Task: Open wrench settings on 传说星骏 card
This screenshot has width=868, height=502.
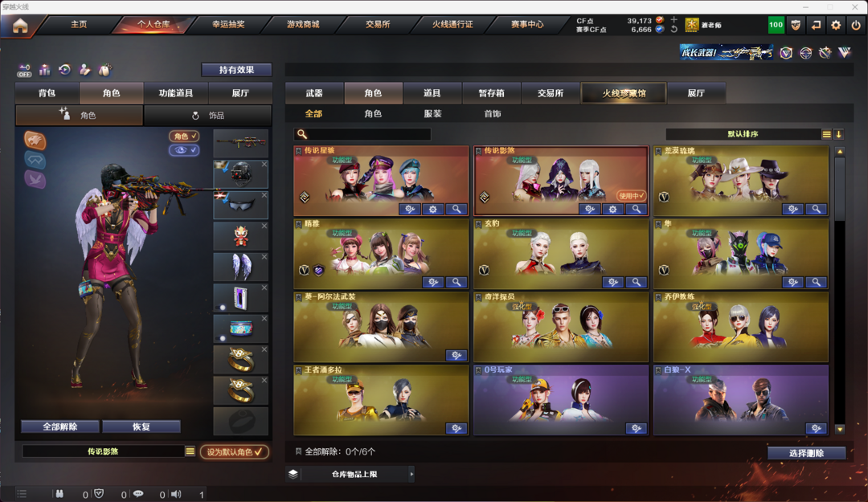Action: tap(410, 209)
